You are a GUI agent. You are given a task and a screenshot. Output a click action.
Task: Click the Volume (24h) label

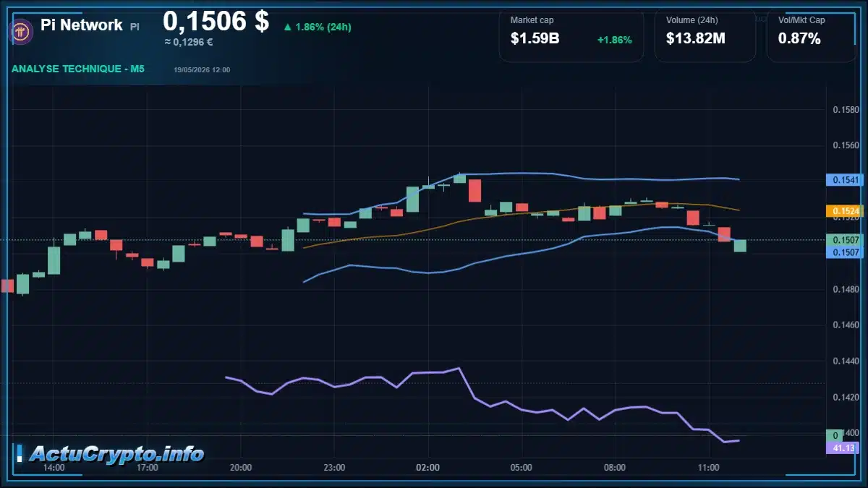692,20
